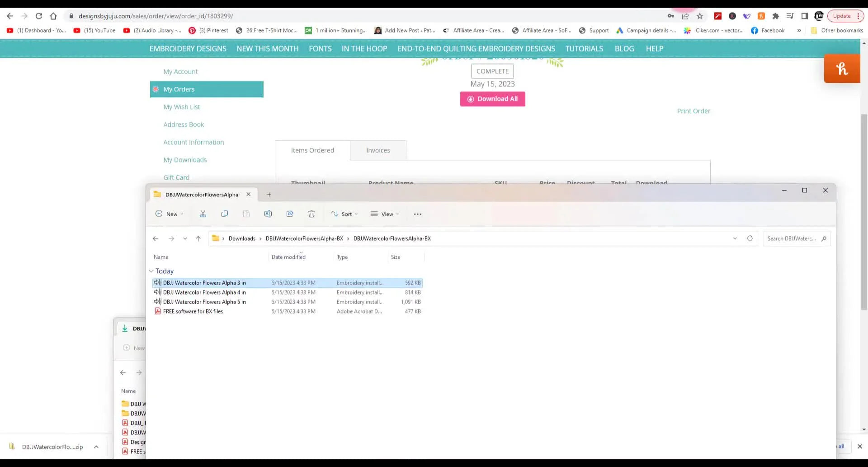This screenshot has height=467, width=868.
Task: Close the Chrome downloads bar
Action: 860,446
